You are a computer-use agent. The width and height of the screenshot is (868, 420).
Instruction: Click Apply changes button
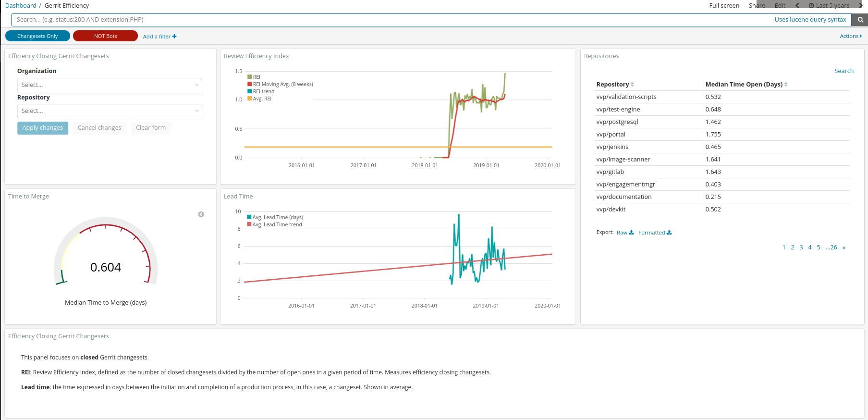click(x=43, y=128)
